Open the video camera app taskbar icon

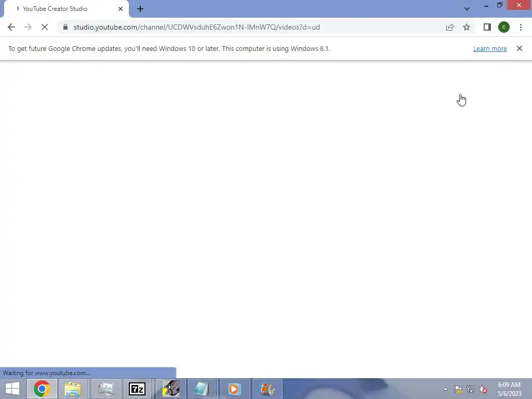pyautogui.click(x=170, y=389)
